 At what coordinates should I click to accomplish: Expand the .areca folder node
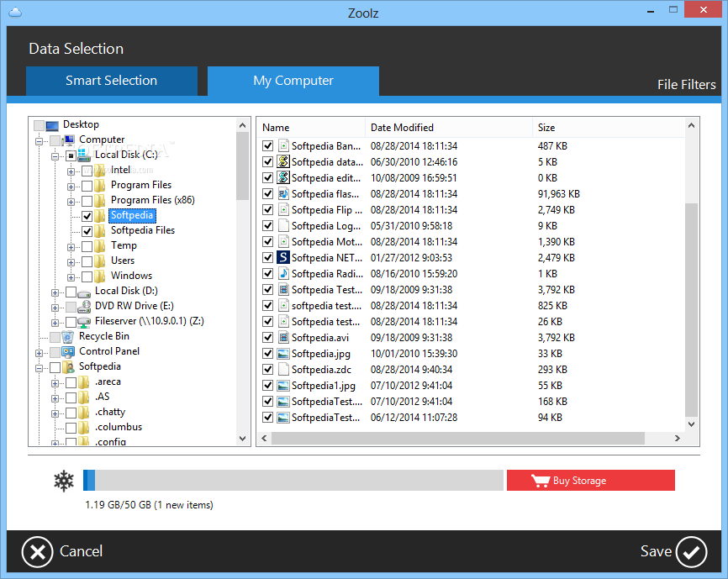coord(55,383)
